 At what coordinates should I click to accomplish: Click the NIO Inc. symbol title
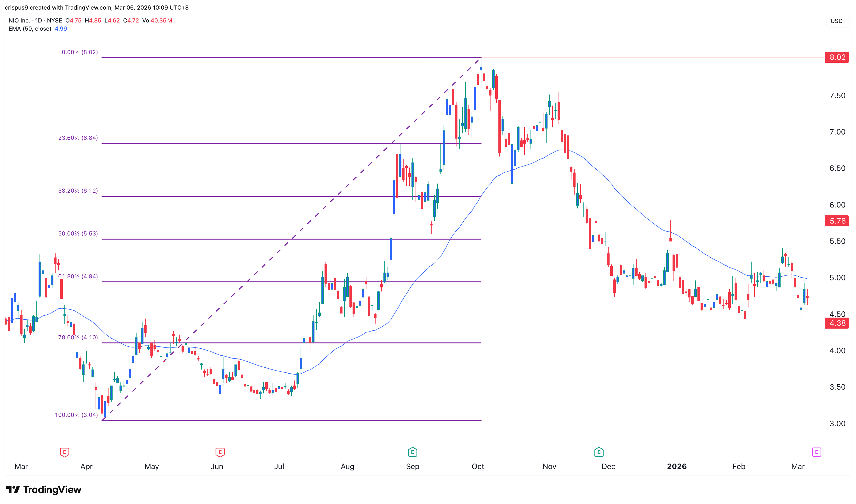(x=19, y=21)
